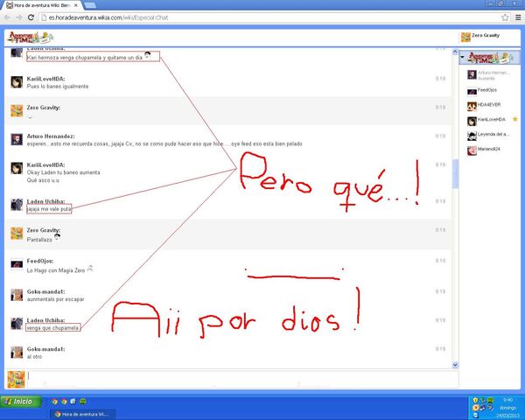Click the emoticon after 'Pantallazo'

tap(57, 237)
